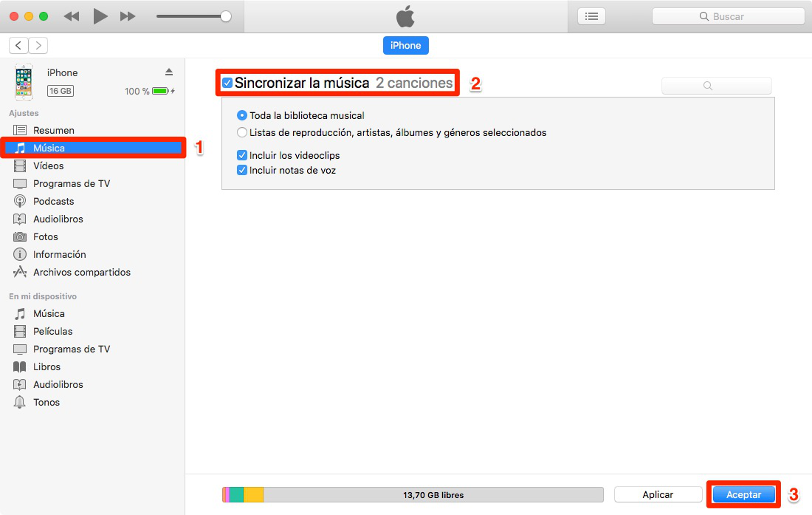Click the iPhone device thumbnail
Screen dimensions: 812x515
point(24,82)
